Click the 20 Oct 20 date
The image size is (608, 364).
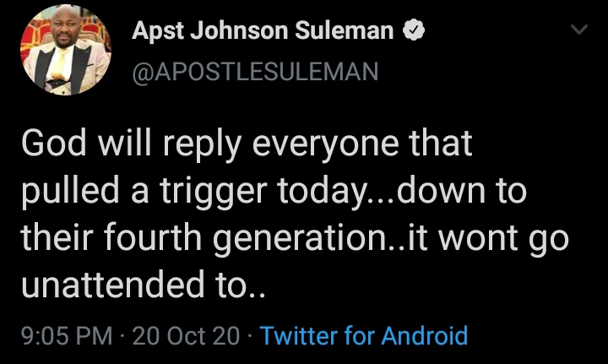click(x=187, y=335)
